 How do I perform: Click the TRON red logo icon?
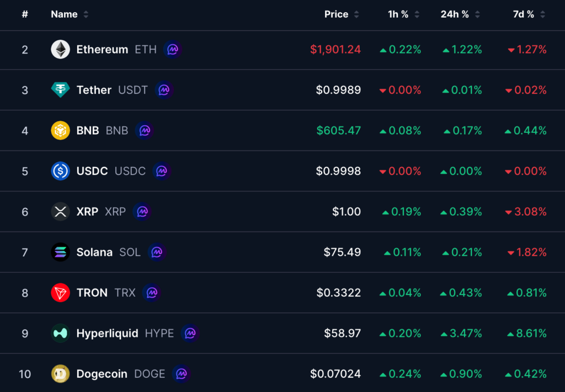point(60,293)
